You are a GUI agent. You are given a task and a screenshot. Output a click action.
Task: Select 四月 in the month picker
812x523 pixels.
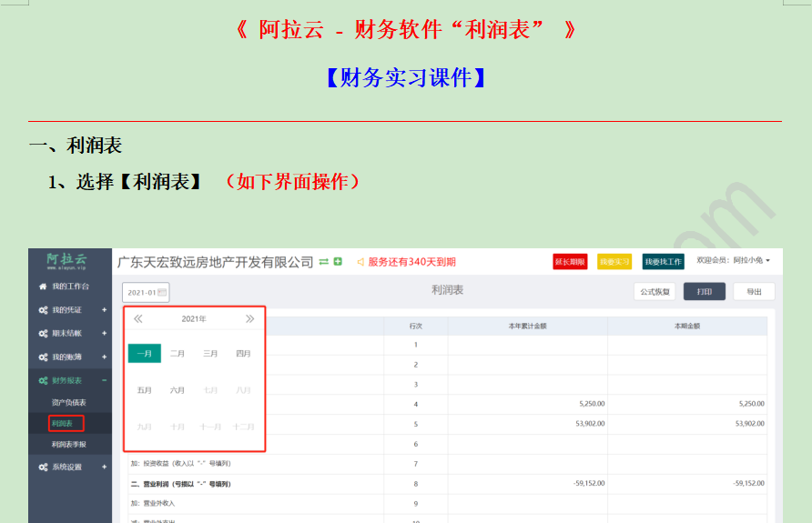pyautogui.click(x=243, y=353)
